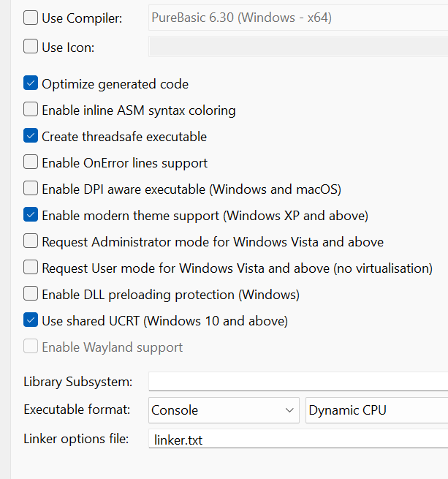Uncheck Use shared UCRT option
This screenshot has height=479, width=448.
click(31, 321)
